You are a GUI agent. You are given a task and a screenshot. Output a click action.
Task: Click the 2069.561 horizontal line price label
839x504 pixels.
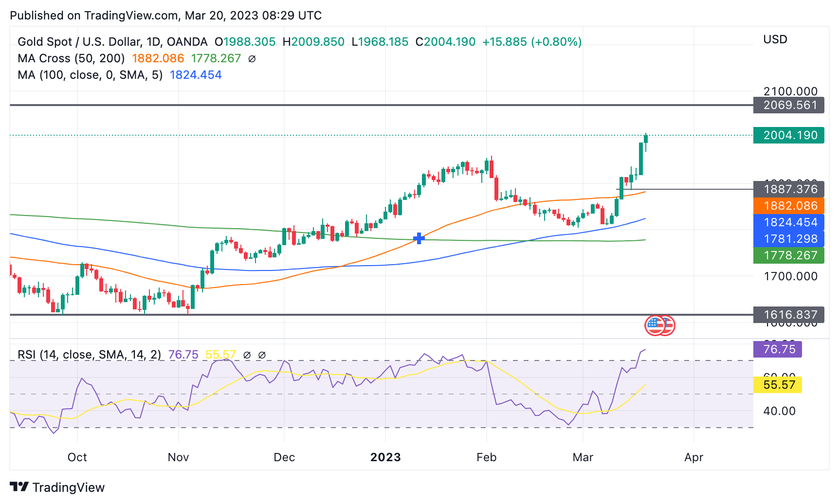click(x=788, y=105)
